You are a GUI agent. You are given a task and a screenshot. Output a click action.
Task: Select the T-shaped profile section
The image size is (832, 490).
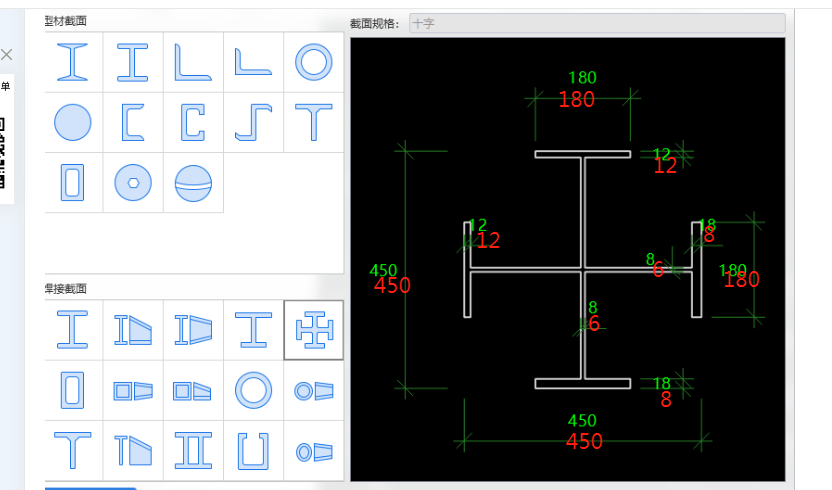[314, 122]
